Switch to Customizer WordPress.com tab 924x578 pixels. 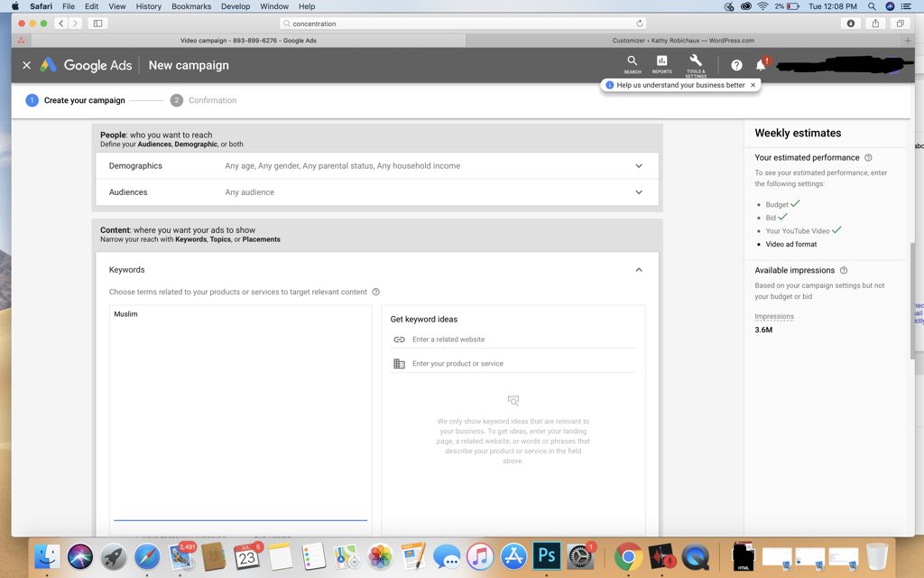683,41
